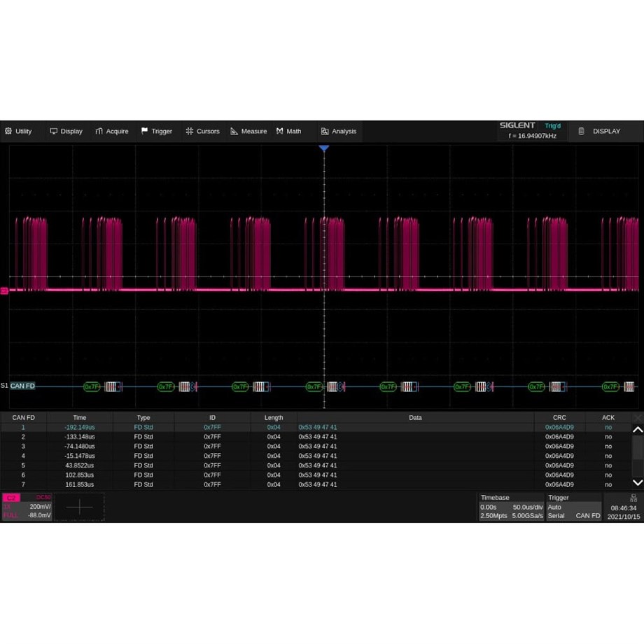Click the S1 CAN FD decode label
Viewport: 644px width, 644px height.
click(x=22, y=386)
